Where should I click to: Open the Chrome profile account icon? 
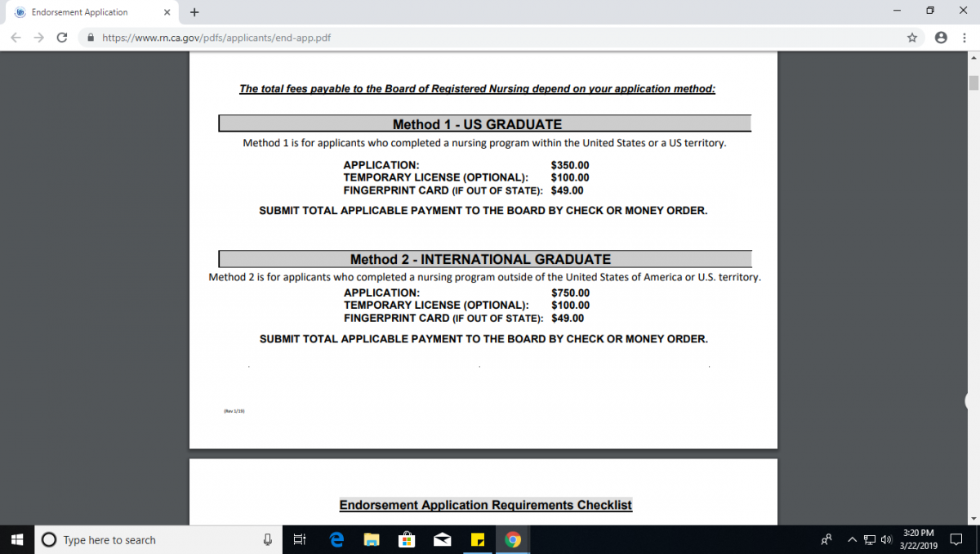[x=941, y=38]
